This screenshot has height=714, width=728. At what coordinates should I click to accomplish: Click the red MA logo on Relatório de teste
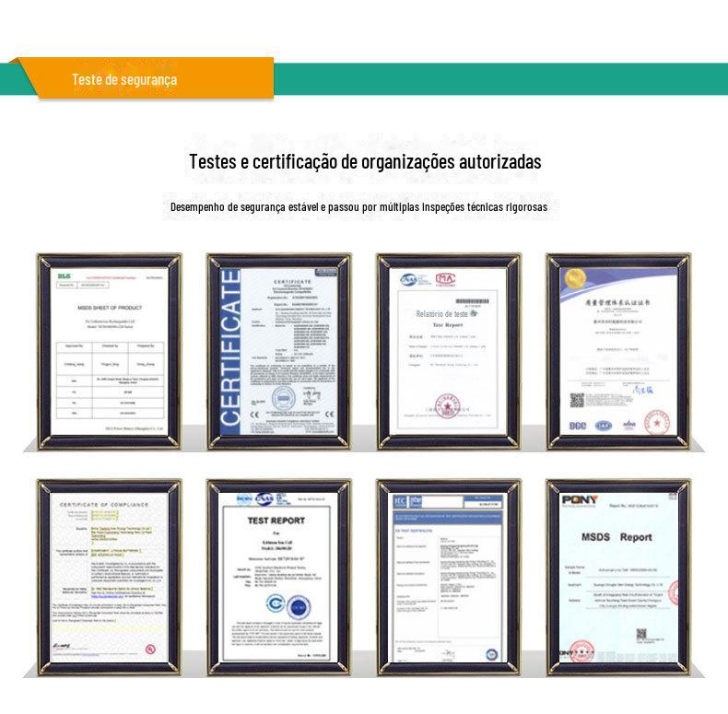(x=445, y=278)
